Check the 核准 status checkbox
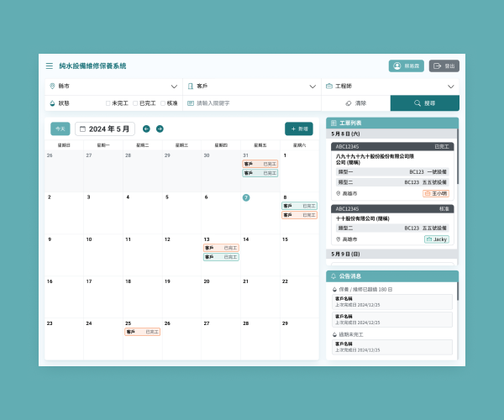Viewport: 504px width, 420px height. [163, 102]
